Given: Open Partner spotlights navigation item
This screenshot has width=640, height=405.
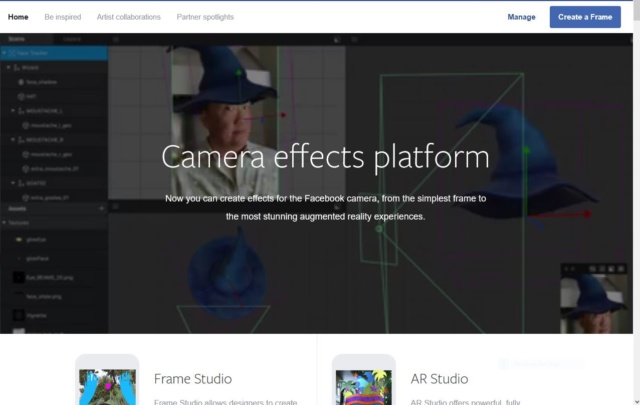Looking at the screenshot, I should [205, 17].
